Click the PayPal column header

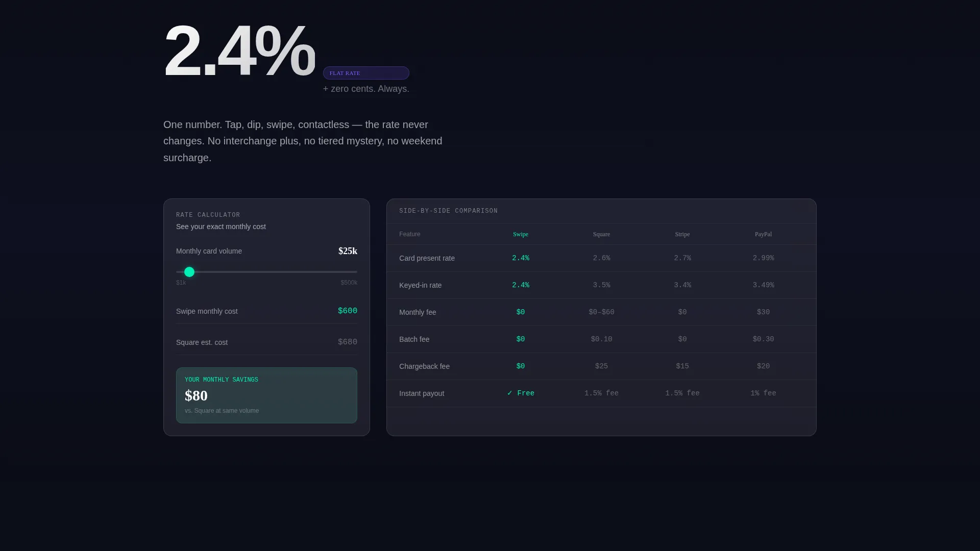point(763,234)
